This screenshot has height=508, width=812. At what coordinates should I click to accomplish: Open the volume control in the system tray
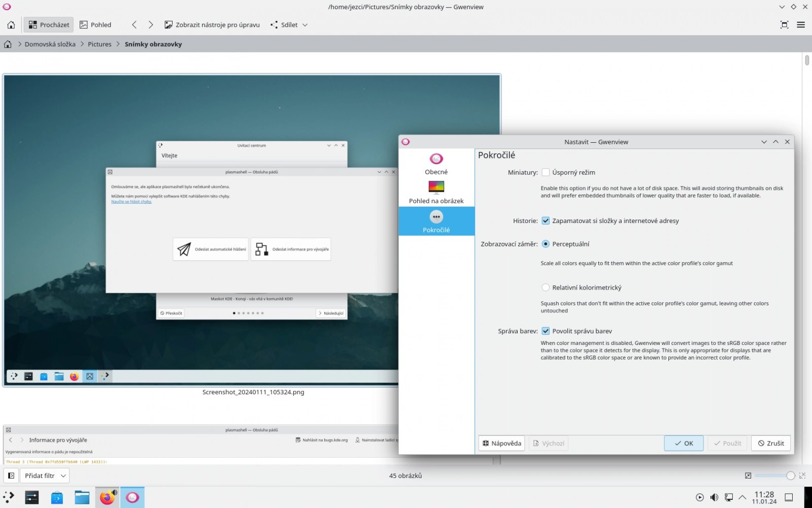click(714, 497)
